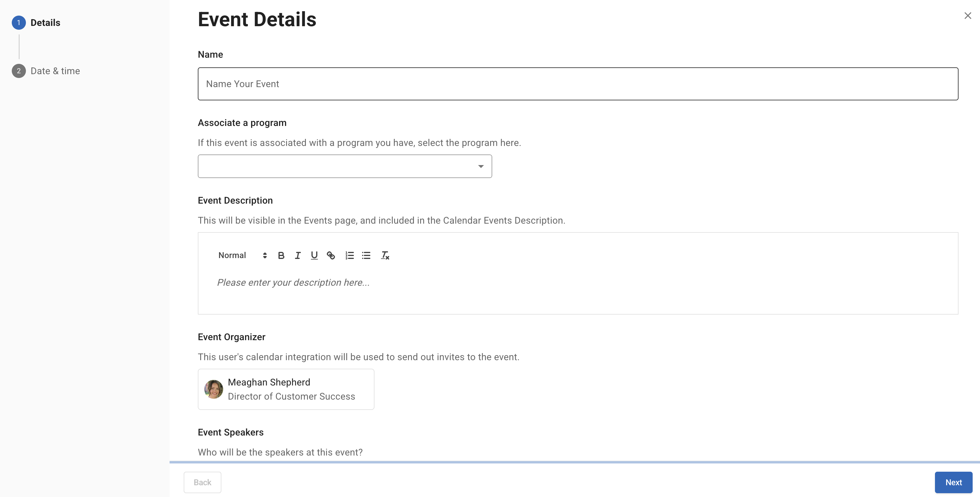Apply italic formatting in description toolbar
Screen dimensions: 980x497
coord(298,255)
